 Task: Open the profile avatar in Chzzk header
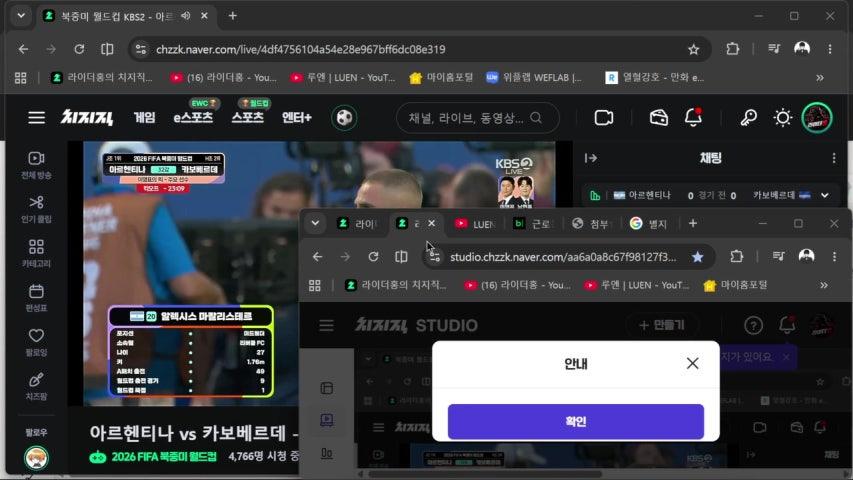[x=817, y=118]
